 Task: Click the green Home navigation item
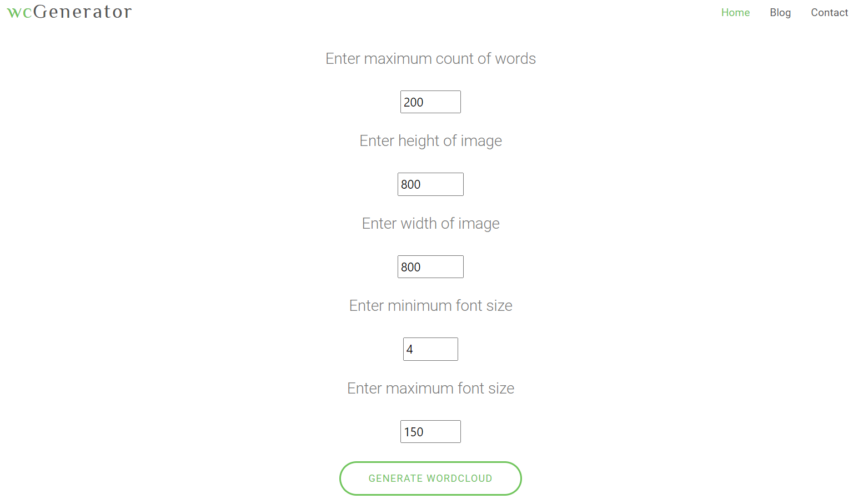tap(735, 12)
